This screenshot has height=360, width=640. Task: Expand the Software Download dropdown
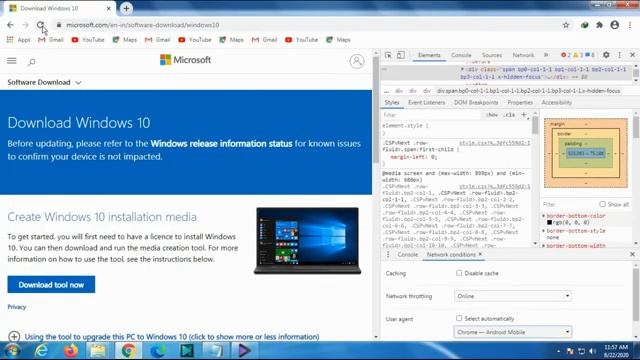pos(44,82)
